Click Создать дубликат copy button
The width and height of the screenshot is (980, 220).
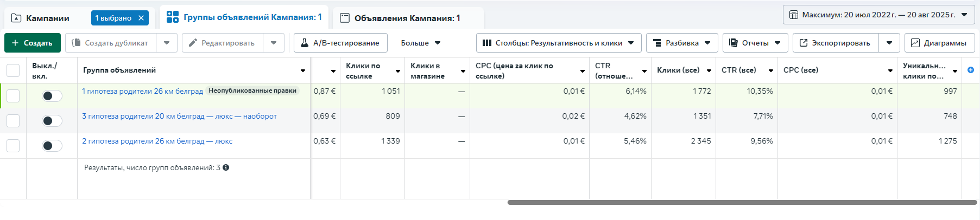tap(111, 43)
